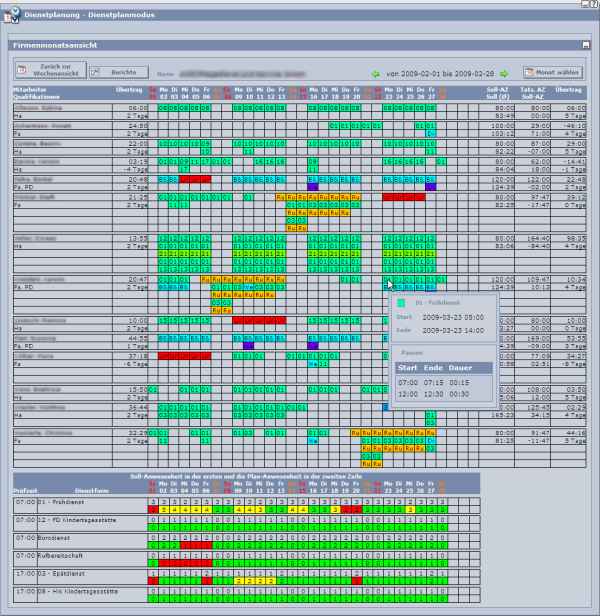Click the Di shift cell in the 24:50 employee row
600x616 pixels.
tap(431, 134)
